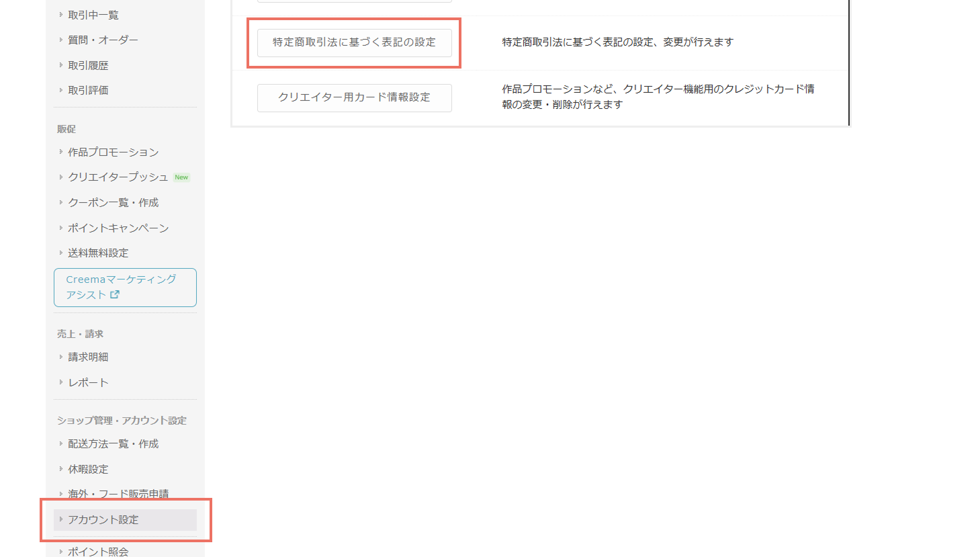Open 特定商取引法に基づく表記の設定 button
Viewport: 980px width, 557px height.
click(x=354, y=42)
